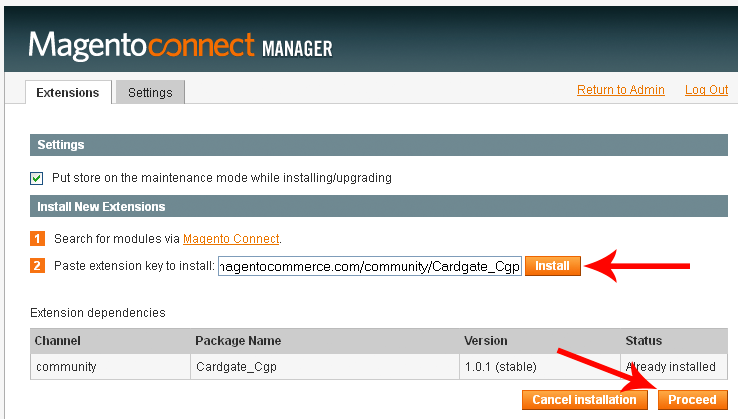Open the Settings tab
This screenshot has width=738, height=419.
[x=150, y=92]
